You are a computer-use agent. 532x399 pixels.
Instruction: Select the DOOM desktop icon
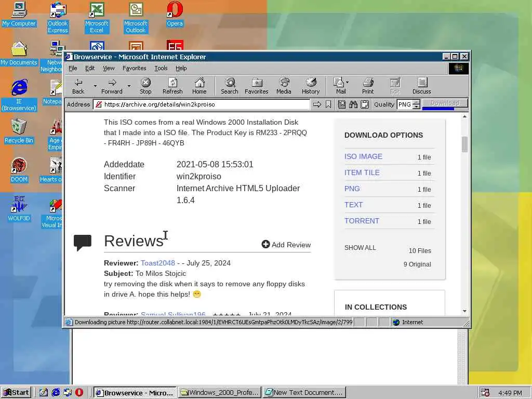(19, 170)
